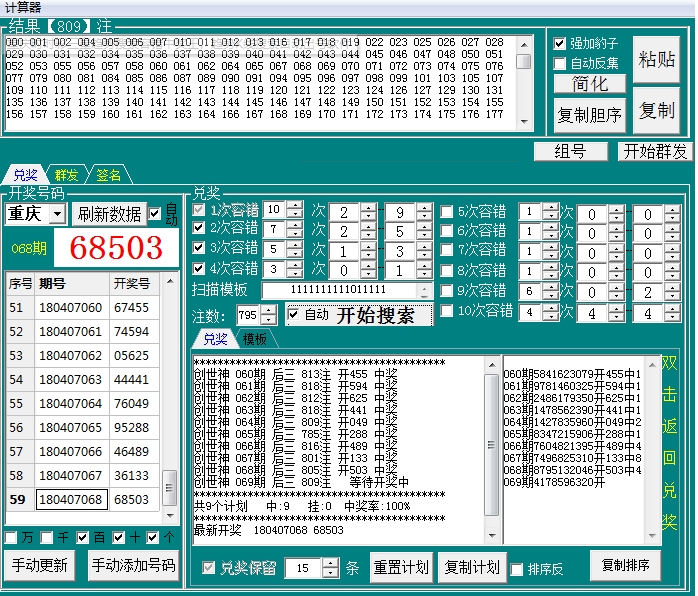This screenshot has width=698, height=596.
Task: Start search with 开始搜索 button
Action: pyautogui.click(x=359, y=315)
